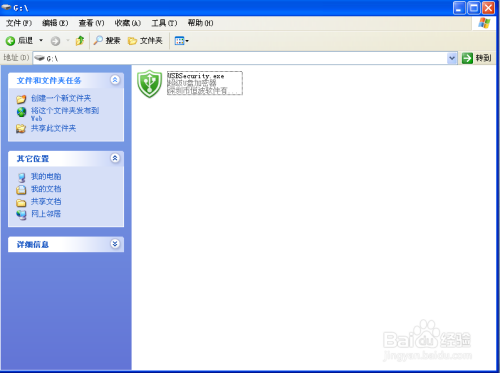
Task: Click the 搜索 (Search) magnifier button
Action: 107,41
